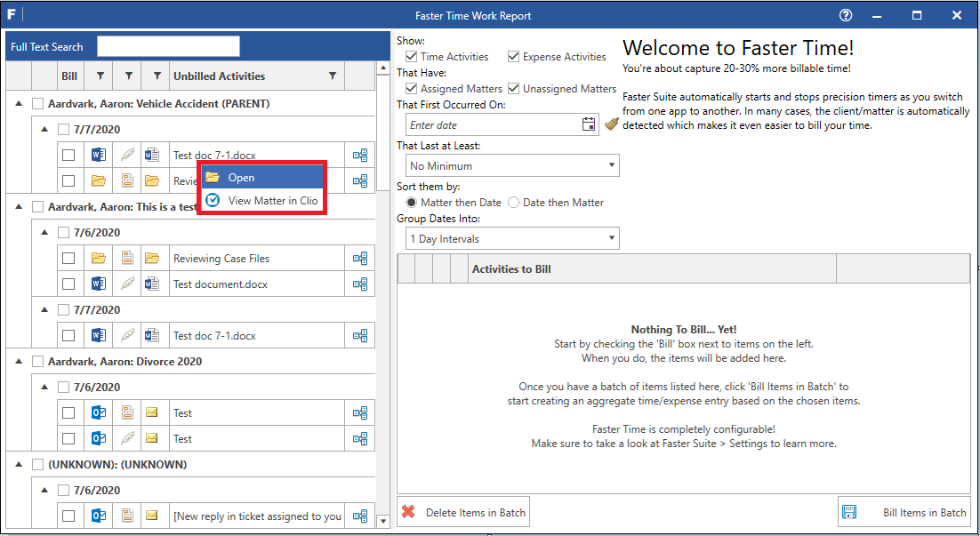Viewport: 980px width, 536px height.
Task: Collapse the 7/6/2020 date under (UNKNOWN)
Action: [44, 491]
